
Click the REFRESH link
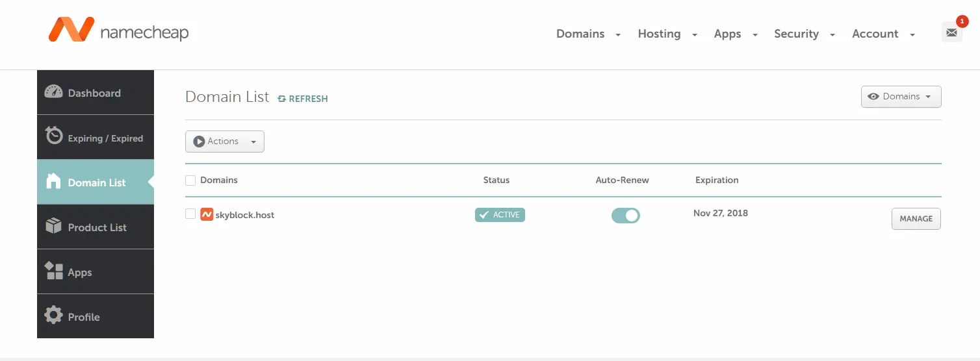pyautogui.click(x=303, y=99)
